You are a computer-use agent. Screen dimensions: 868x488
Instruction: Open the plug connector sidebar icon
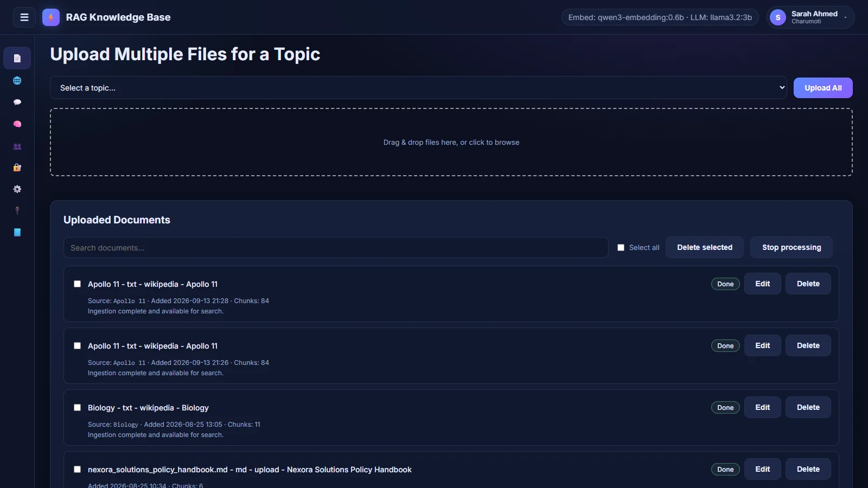pyautogui.click(x=17, y=210)
